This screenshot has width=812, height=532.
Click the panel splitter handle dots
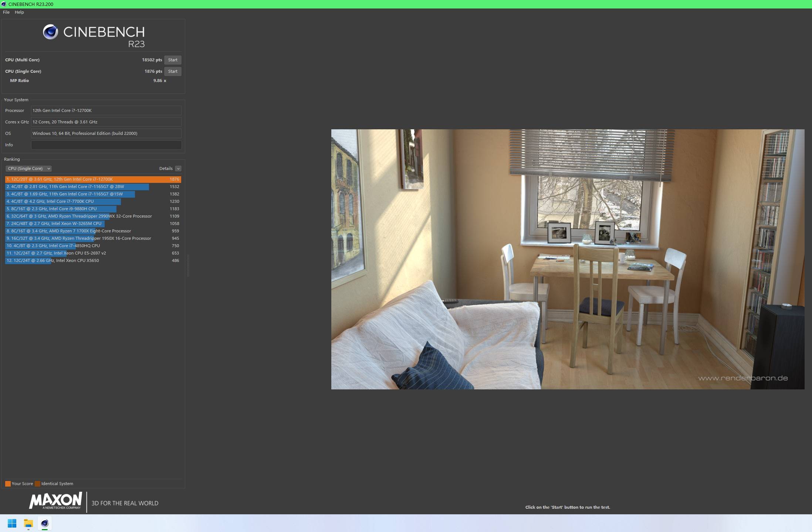(188, 265)
